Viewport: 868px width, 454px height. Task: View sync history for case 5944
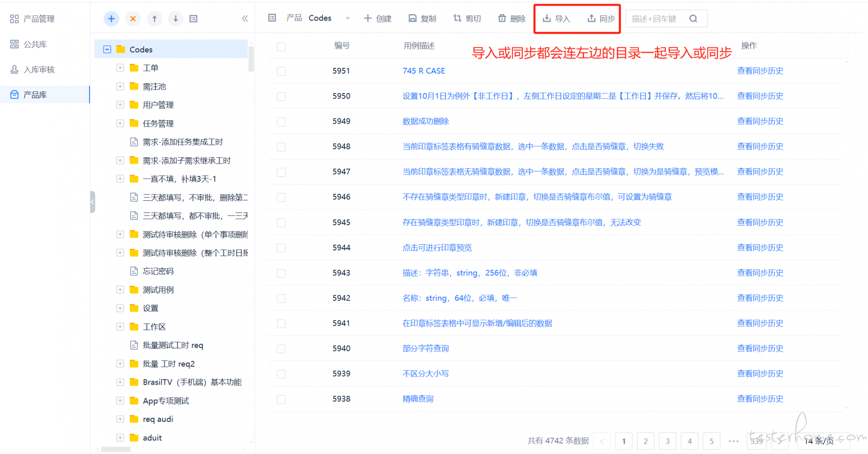coord(760,248)
